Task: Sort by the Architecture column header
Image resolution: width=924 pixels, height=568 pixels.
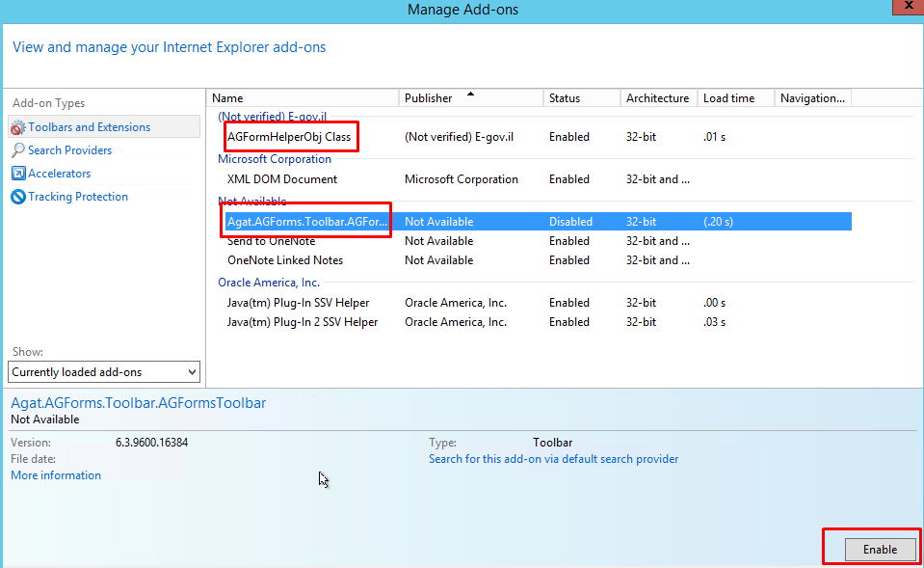Action: tap(659, 98)
